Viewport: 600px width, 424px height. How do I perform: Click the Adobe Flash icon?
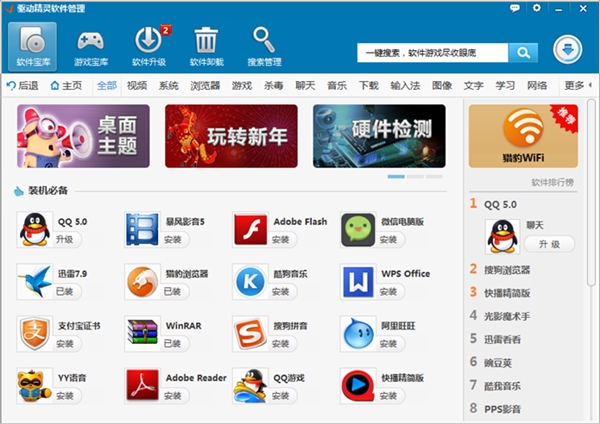(x=250, y=229)
